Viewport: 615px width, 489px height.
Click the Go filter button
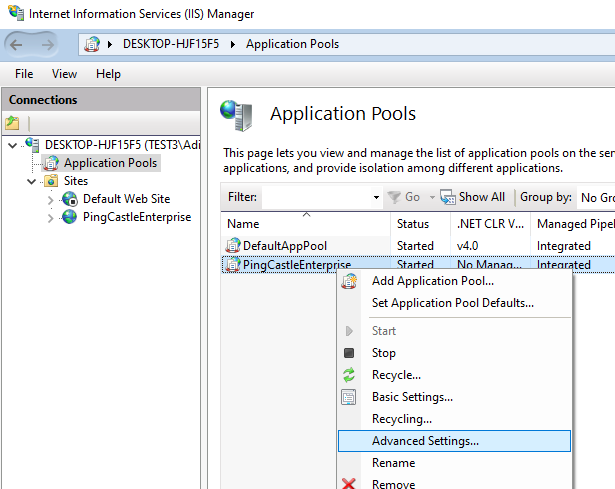(x=403, y=197)
